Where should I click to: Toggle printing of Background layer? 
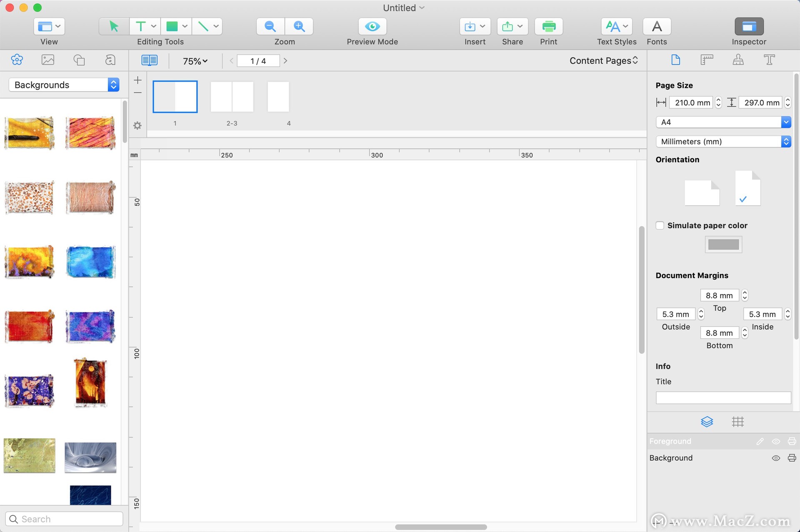pyautogui.click(x=792, y=458)
